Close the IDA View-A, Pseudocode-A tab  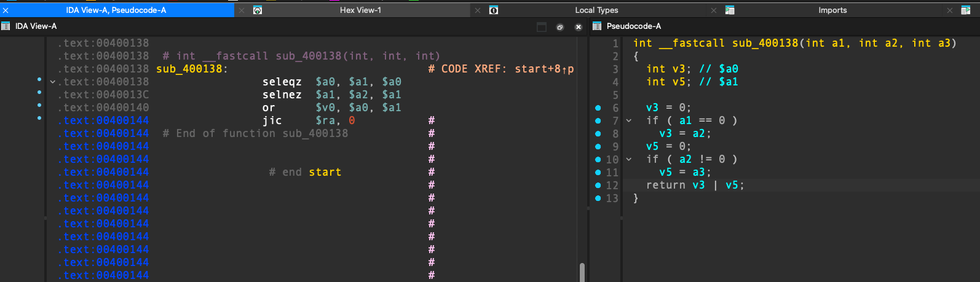click(x=6, y=10)
